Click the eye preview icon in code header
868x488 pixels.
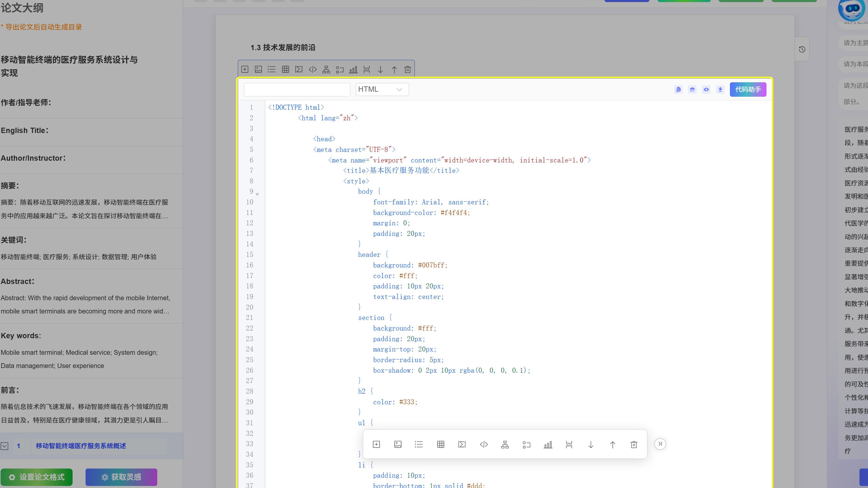coord(706,90)
